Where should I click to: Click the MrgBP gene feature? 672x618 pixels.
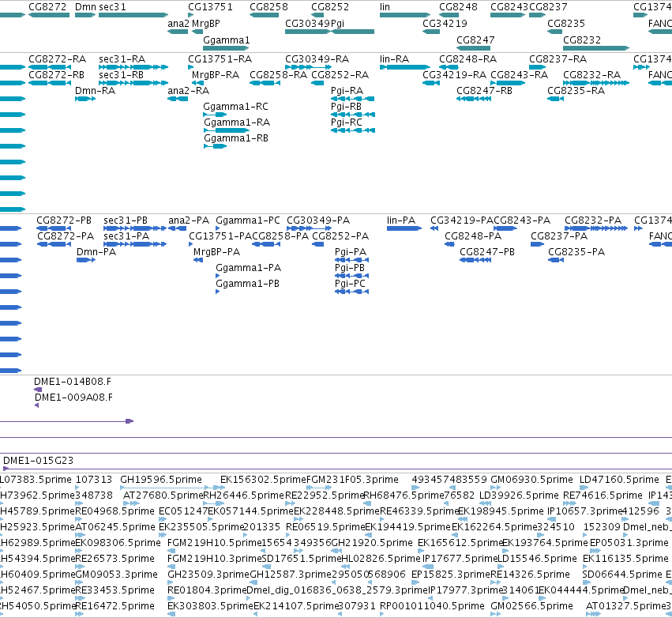coord(197,32)
